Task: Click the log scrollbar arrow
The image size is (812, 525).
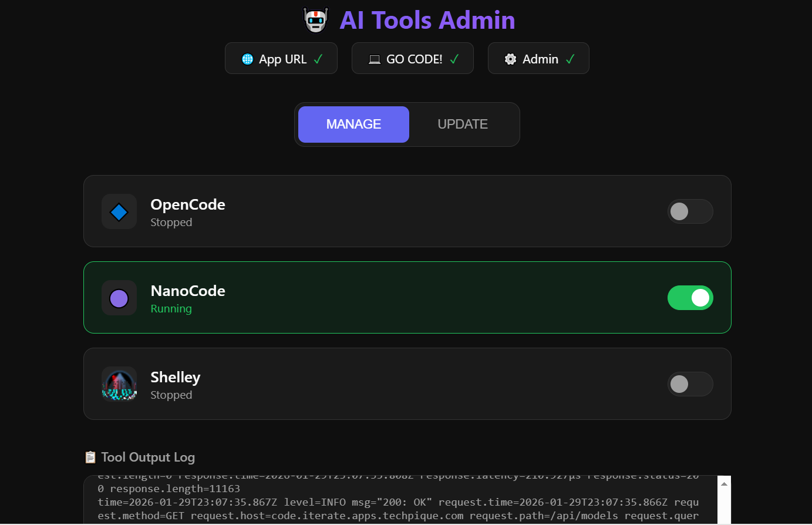Action: [725, 483]
